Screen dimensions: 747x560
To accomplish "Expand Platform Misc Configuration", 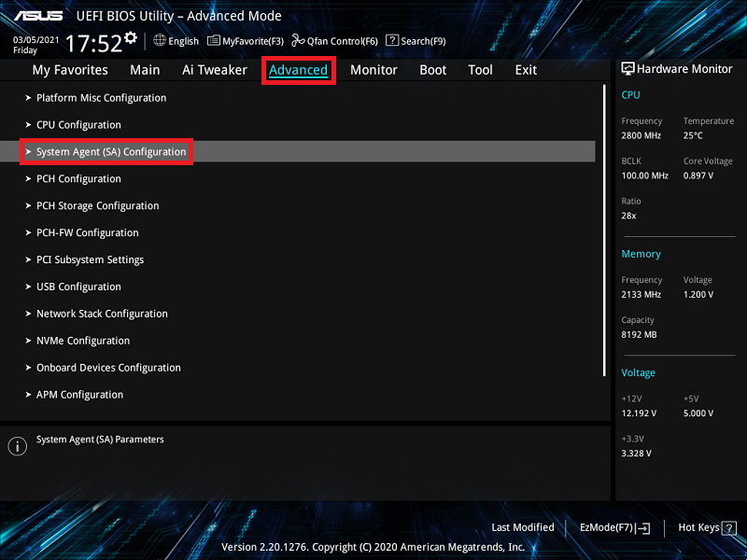I will 101,98.
